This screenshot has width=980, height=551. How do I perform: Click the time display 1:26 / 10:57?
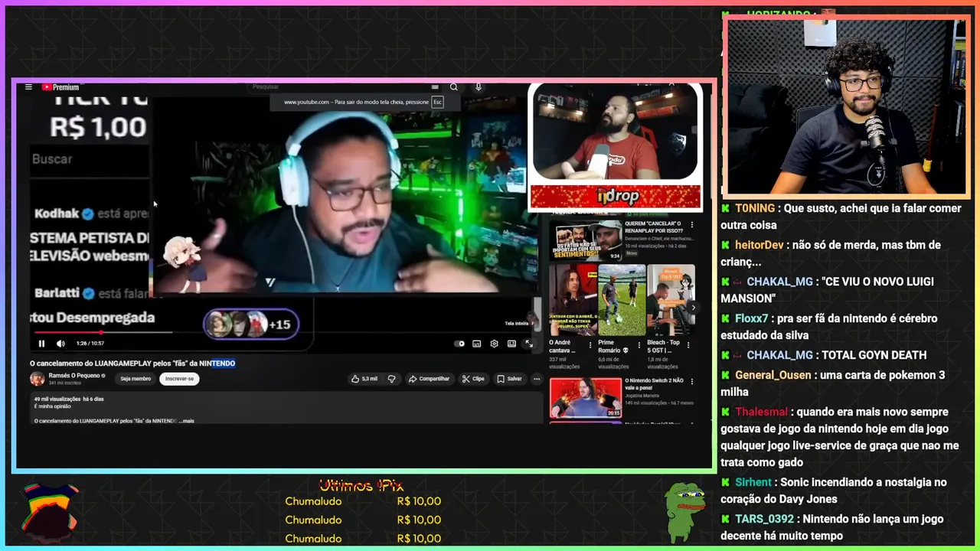(x=90, y=344)
